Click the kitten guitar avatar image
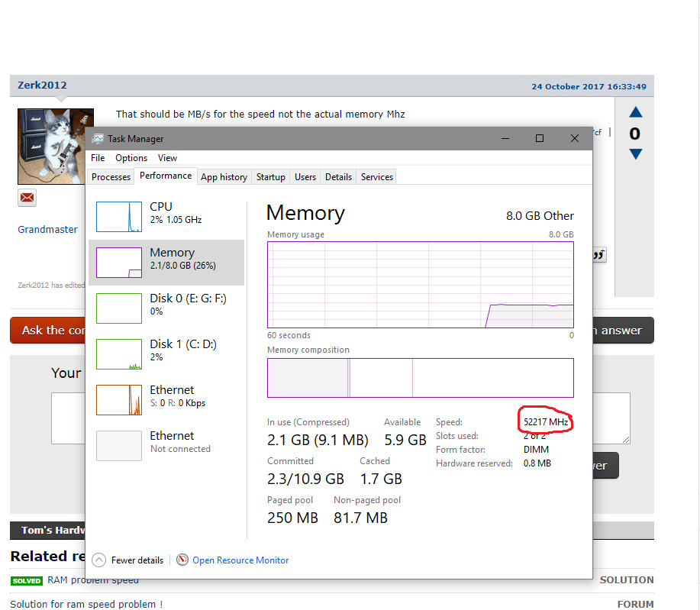This screenshot has height=610, width=700. (x=51, y=147)
